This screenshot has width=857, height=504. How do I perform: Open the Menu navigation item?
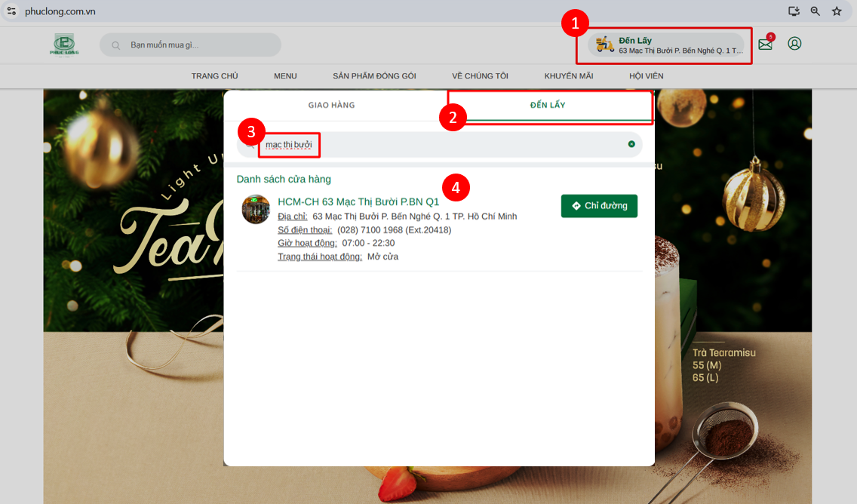click(285, 76)
